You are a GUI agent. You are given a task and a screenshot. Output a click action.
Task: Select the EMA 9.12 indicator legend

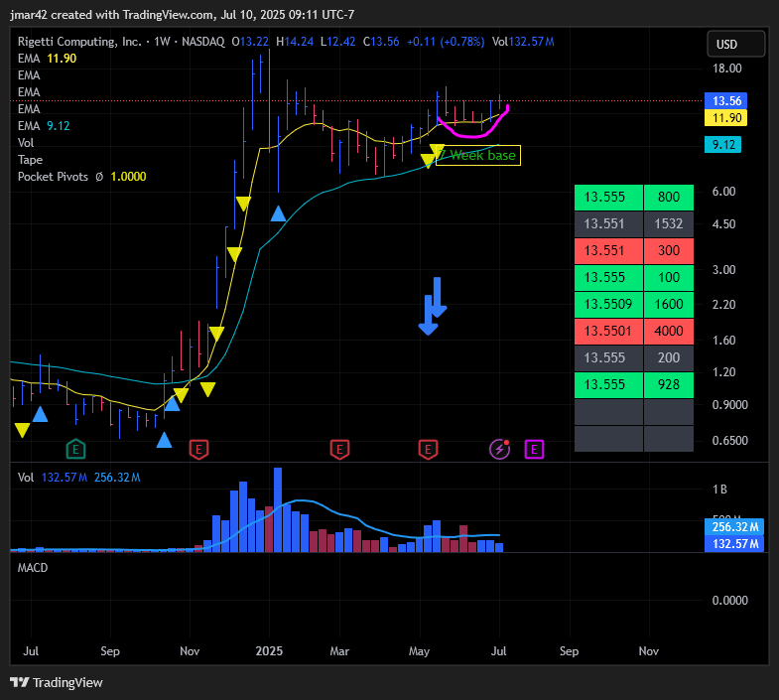pos(44,126)
